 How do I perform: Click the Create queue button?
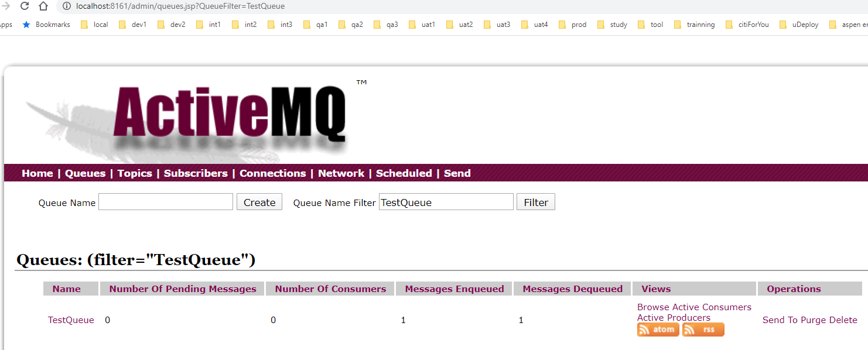259,202
